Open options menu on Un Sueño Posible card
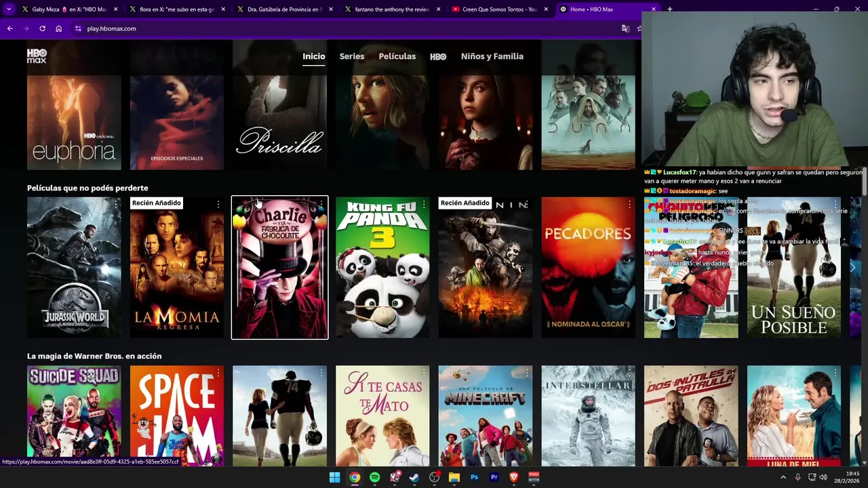This screenshot has width=868, height=488. coord(835,204)
